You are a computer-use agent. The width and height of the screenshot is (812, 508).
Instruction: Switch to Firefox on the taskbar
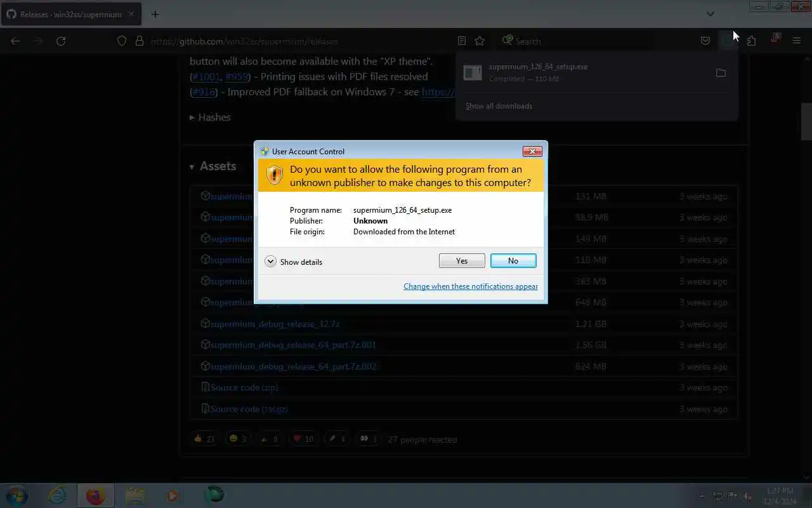tap(95, 495)
